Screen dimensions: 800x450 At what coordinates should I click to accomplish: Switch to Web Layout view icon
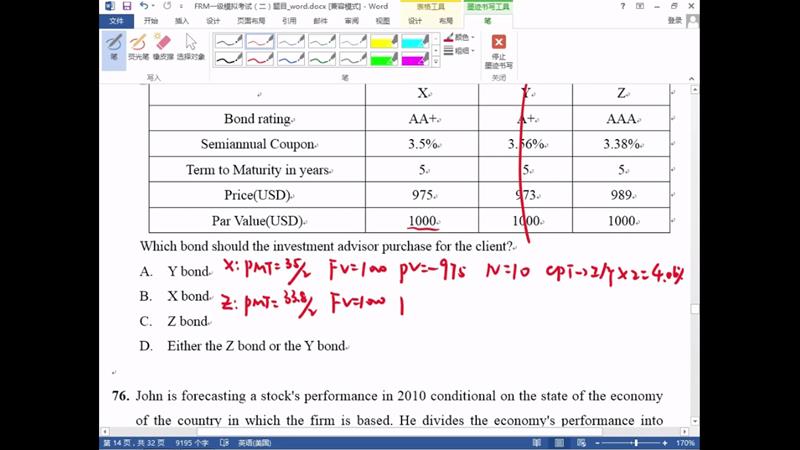pyautogui.click(x=581, y=443)
